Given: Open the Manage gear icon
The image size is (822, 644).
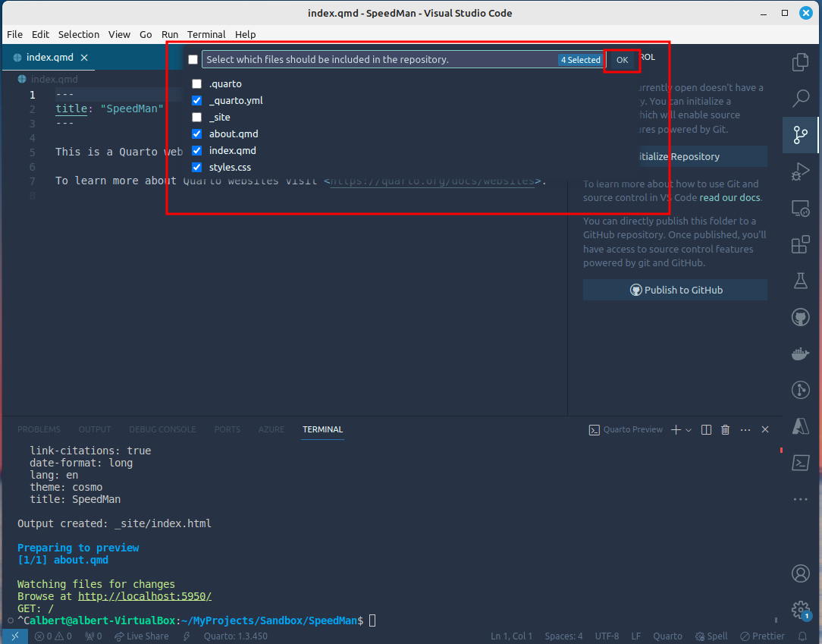Looking at the screenshot, I should click(x=801, y=610).
